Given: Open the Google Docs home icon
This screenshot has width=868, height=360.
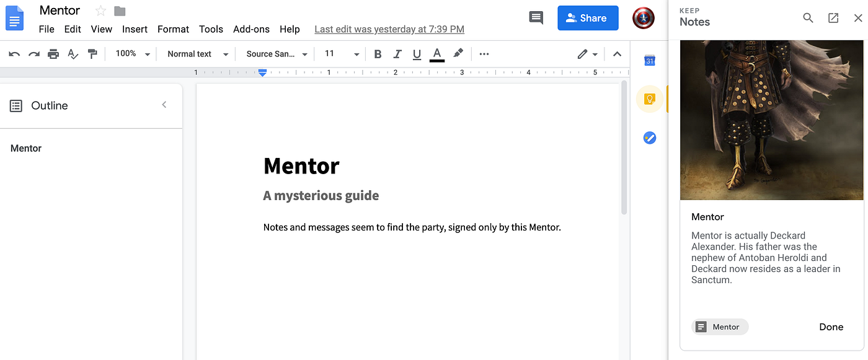Looking at the screenshot, I should [x=14, y=18].
